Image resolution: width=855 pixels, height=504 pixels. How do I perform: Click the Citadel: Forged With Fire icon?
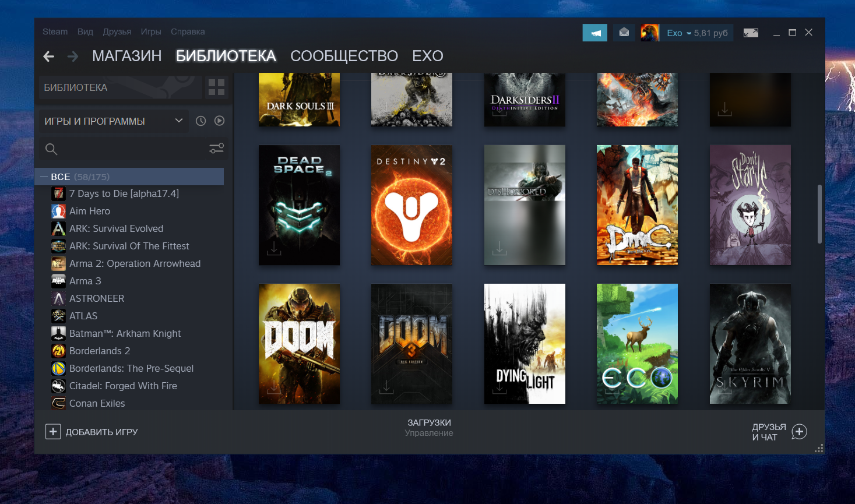[58, 386]
